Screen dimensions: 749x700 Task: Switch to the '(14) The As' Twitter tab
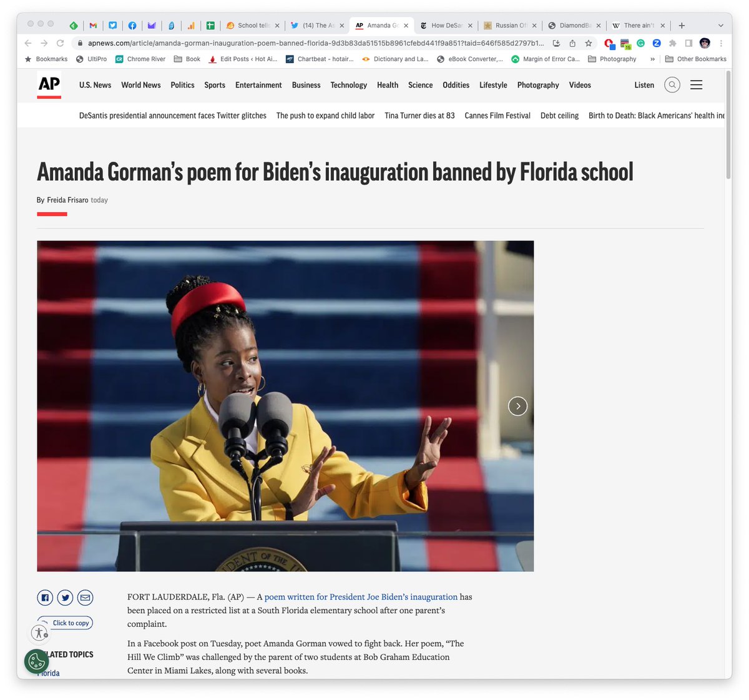[318, 26]
